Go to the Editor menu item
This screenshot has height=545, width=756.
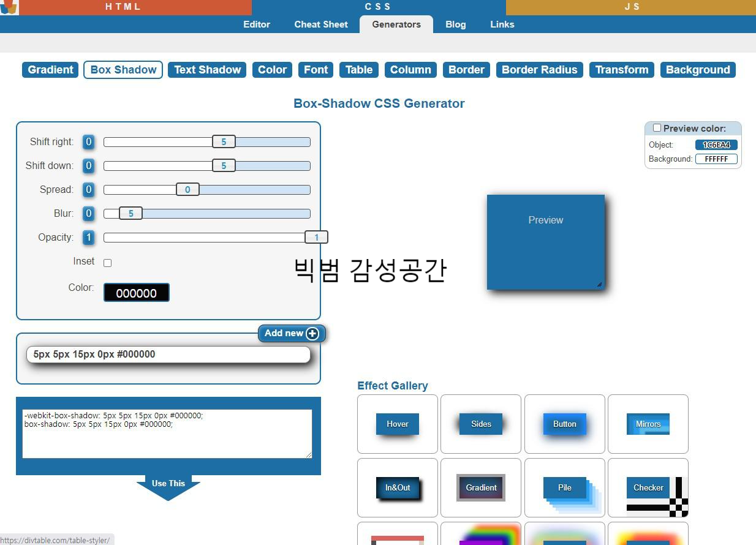[x=257, y=24]
